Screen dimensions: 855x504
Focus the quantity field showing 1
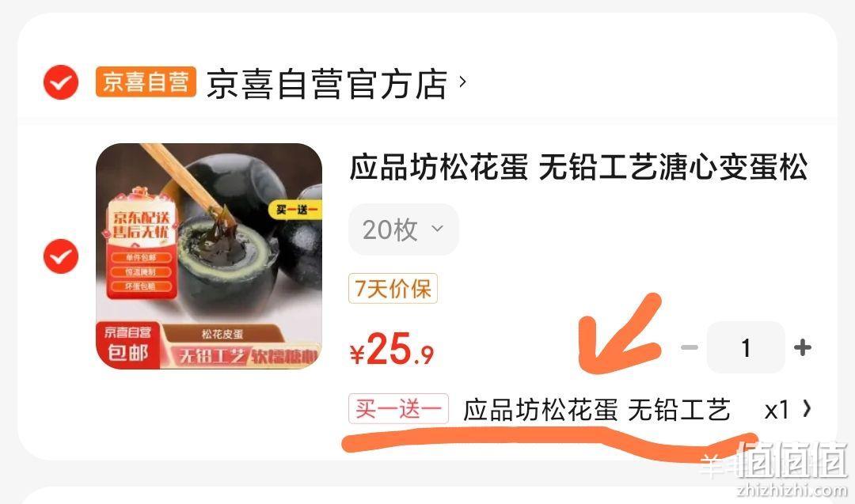(746, 347)
